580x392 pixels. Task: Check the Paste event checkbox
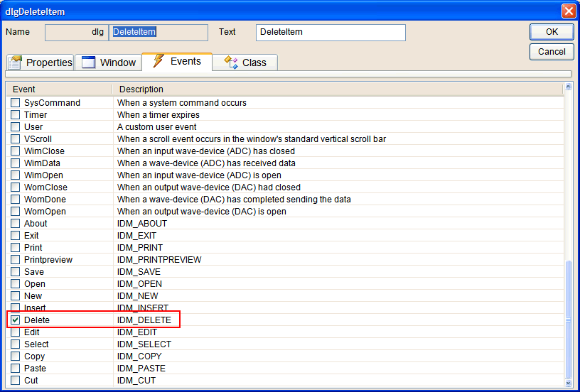(15, 369)
